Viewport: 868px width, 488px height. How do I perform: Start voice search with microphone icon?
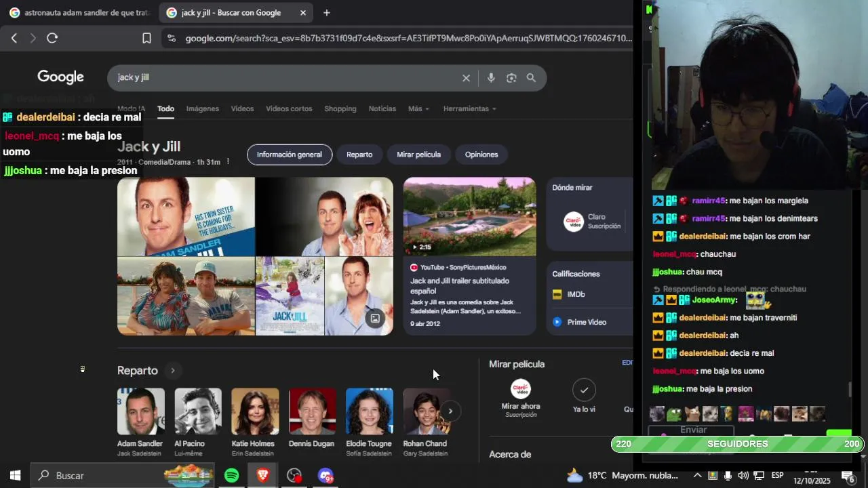491,78
